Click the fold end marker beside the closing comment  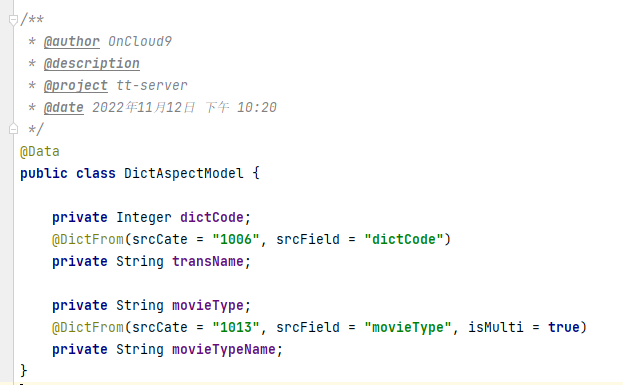pyautogui.click(x=13, y=129)
